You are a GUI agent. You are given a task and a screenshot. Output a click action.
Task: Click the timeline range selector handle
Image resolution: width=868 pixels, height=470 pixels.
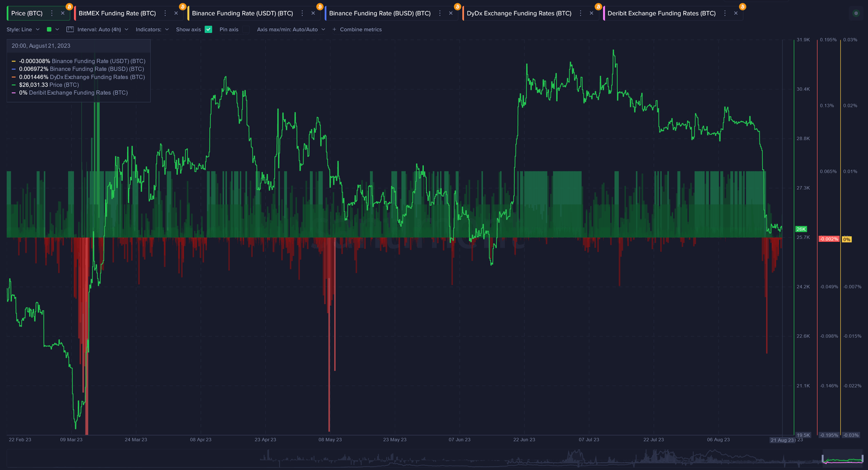click(x=823, y=458)
